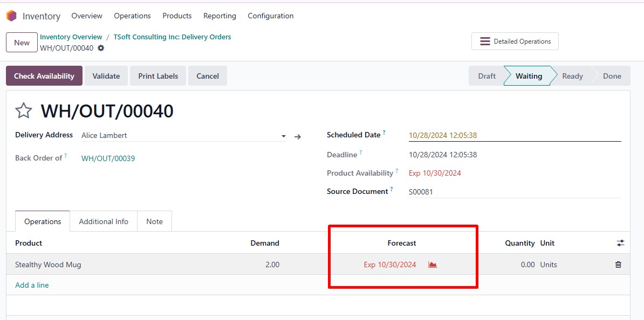
Task: Switch to the Additional Info tab
Action: point(104,221)
